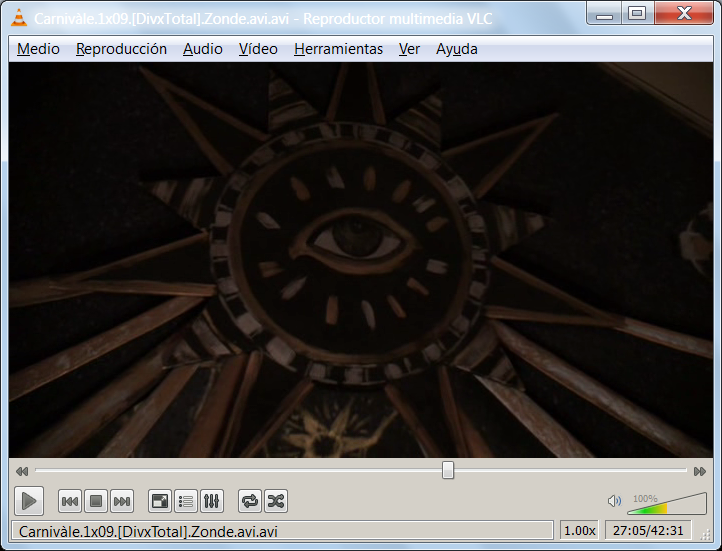Open the Reproducción menu
The image size is (722, 551).
tap(121, 49)
